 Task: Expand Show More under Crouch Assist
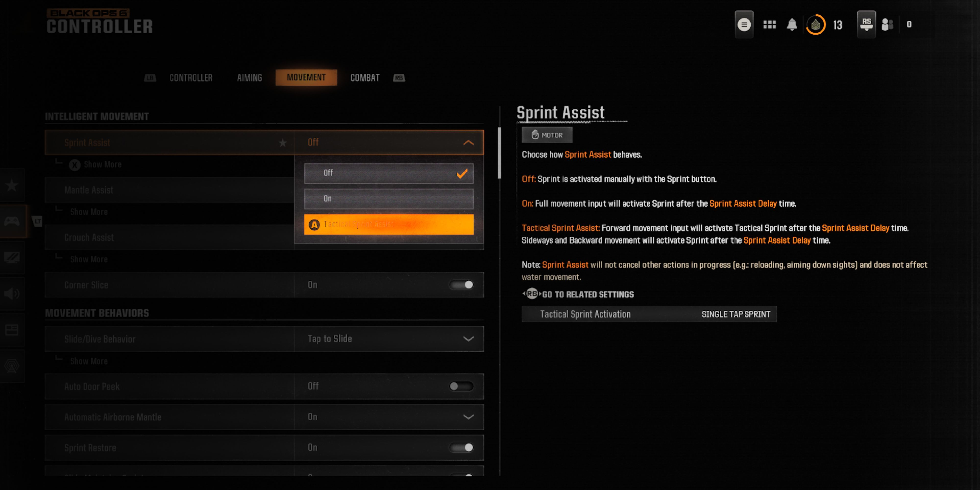[x=89, y=259]
